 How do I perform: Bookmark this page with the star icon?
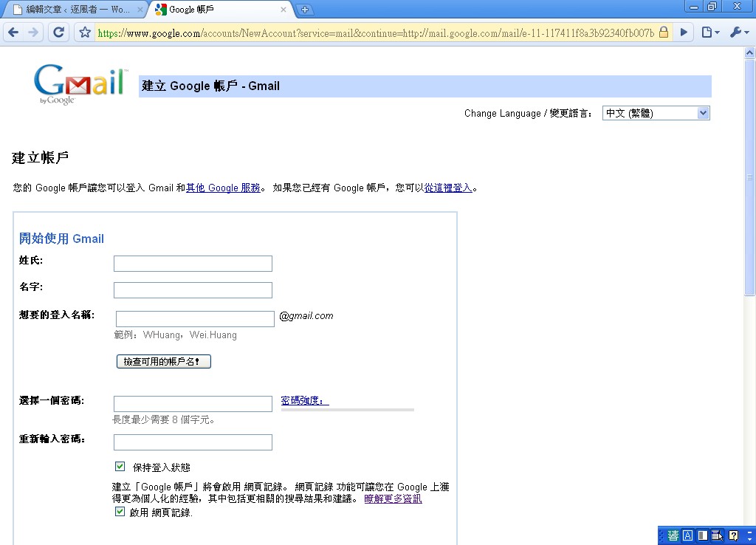tap(85, 32)
